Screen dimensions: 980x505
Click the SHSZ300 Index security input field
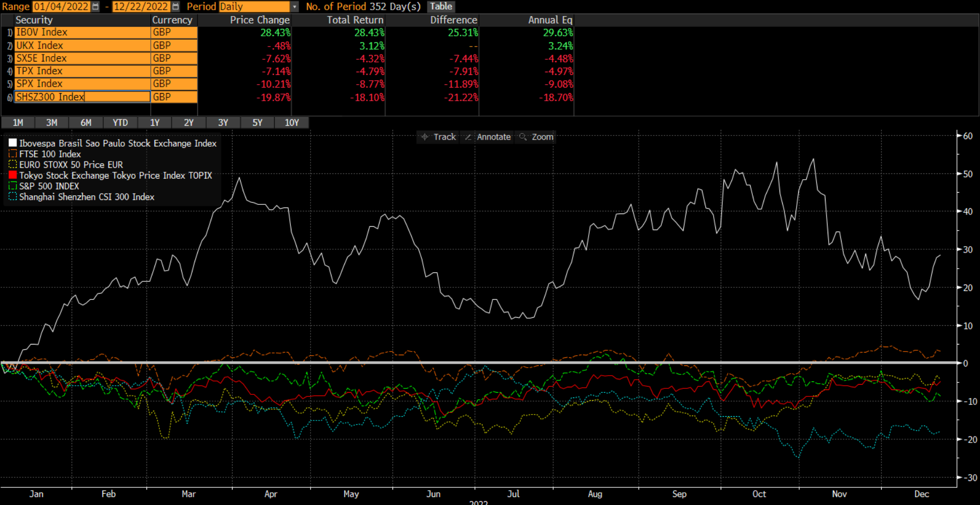click(x=82, y=97)
